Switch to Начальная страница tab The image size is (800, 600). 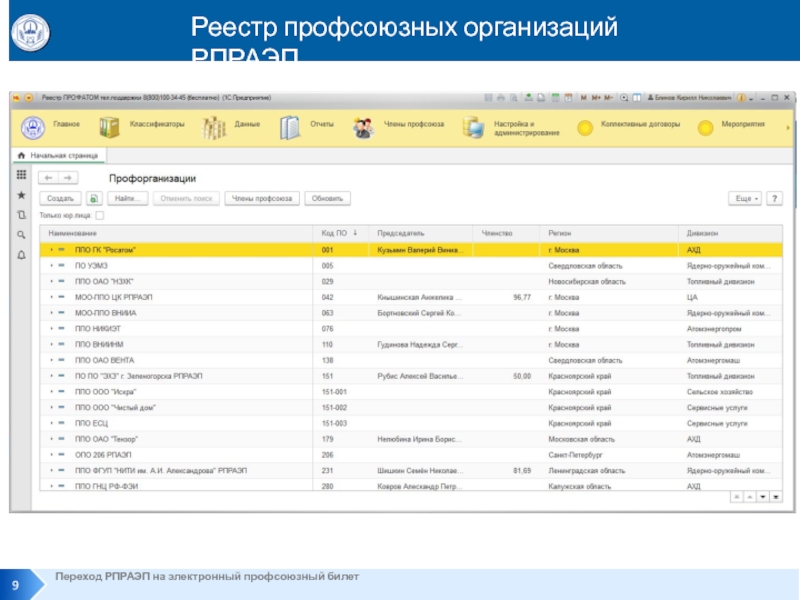(63, 157)
